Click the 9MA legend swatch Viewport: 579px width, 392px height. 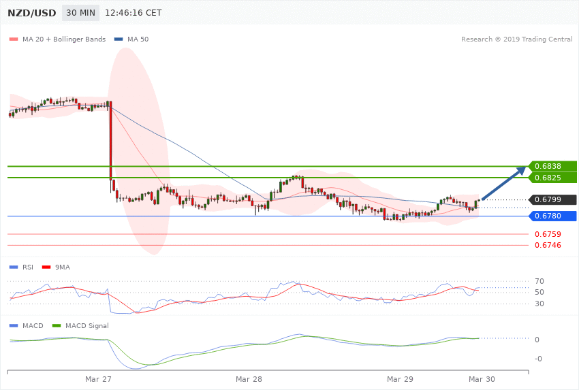(x=46, y=267)
